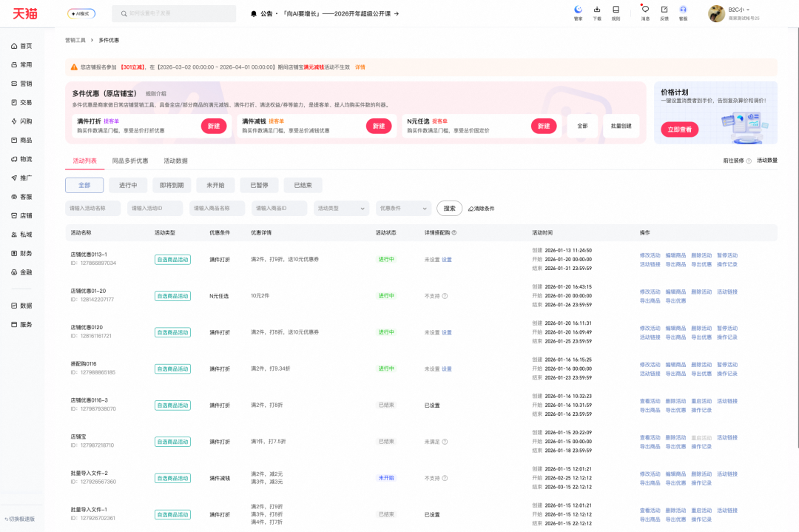Focus the 请输入活动名称 field

coord(93,209)
